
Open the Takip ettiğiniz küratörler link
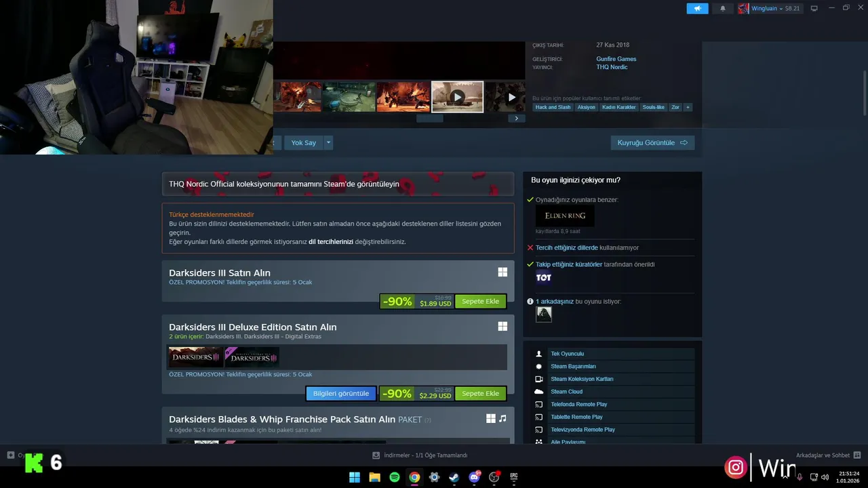[x=569, y=264]
